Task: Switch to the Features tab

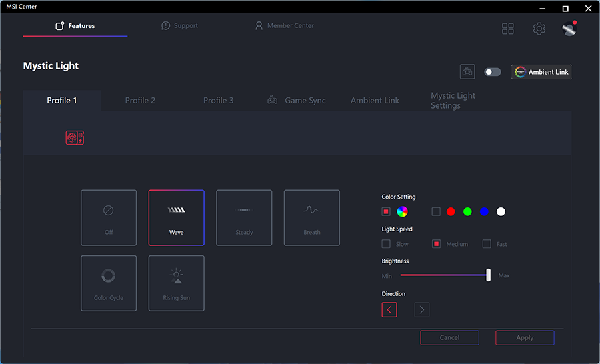Action: click(x=75, y=25)
